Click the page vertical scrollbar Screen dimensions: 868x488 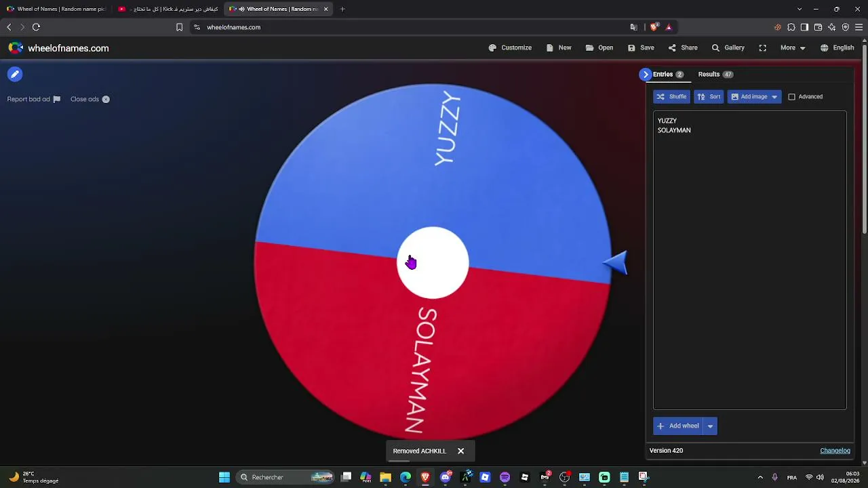click(x=865, y=139)
